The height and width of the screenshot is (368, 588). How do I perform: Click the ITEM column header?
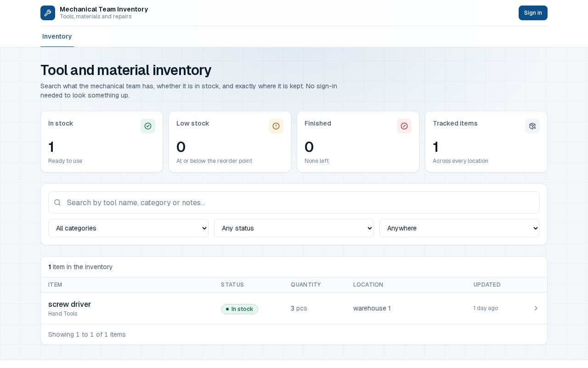55,285
